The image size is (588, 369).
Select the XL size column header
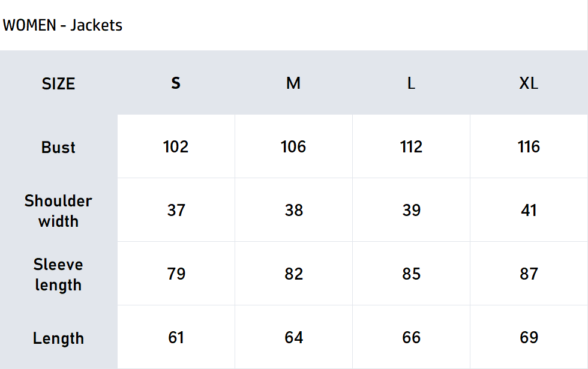tap(529, 83)
